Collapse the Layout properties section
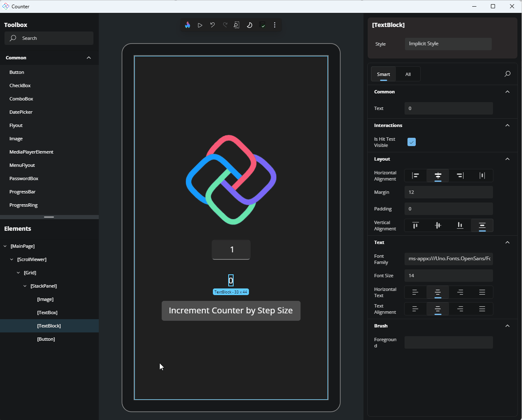Viewport: 522px width, 420px height. (507, 159)
